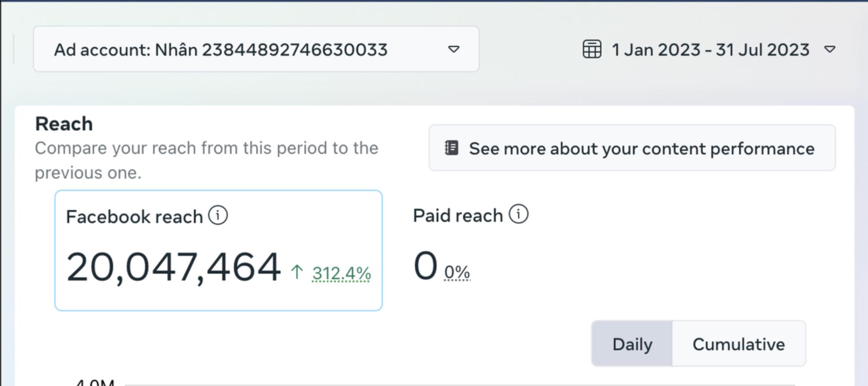Viewport: 868px width, 386px height.
Task: Click the arrow on the Ad account dropdown
Action: click(454, 49)
